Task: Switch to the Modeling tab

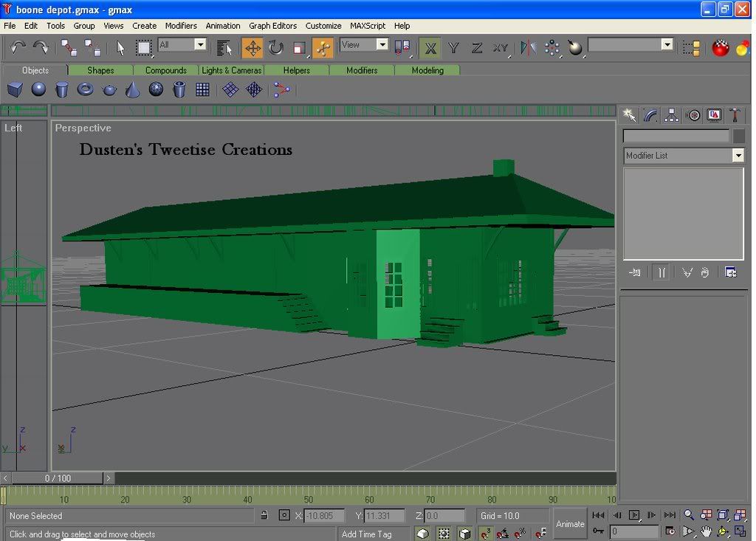Action: click(427, 70)
